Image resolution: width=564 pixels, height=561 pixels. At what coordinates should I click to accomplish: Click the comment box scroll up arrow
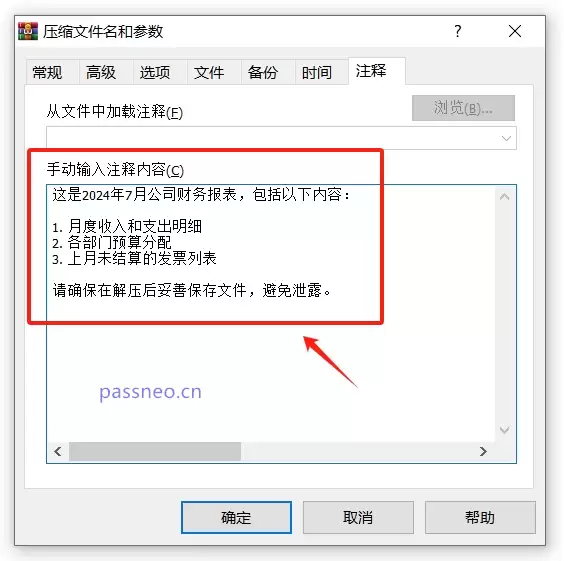(x=504, y=196)
